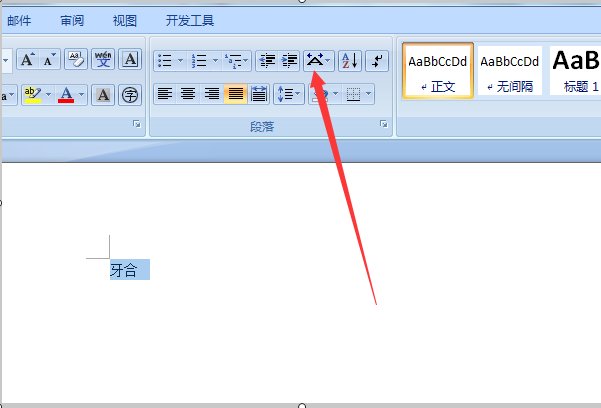Apply numbered list formatting

click(199, 61)
